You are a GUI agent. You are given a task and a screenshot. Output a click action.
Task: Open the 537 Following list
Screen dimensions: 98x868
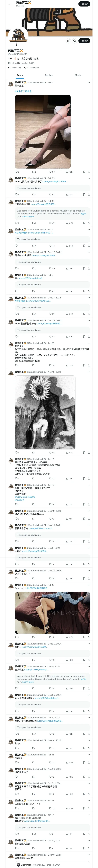(x=14, y=68)
